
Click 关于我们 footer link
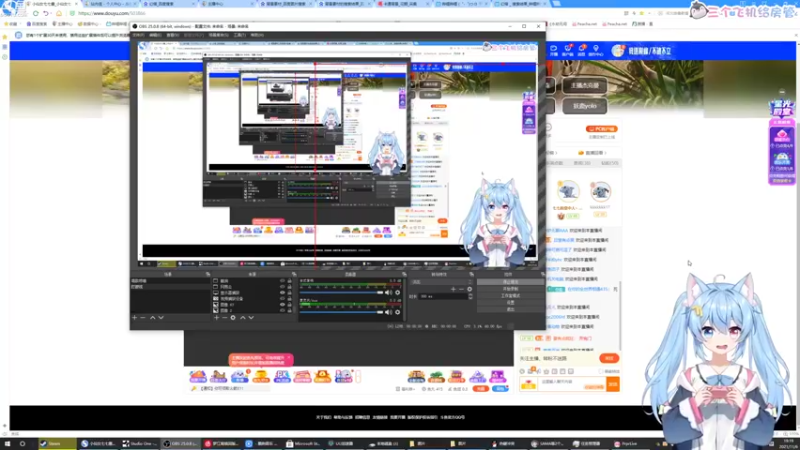[323, 417]
